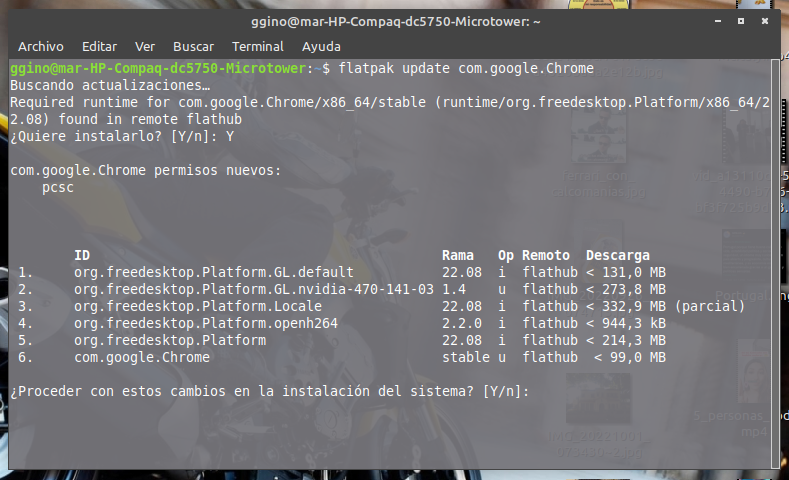Click 'com.google.Chrome permisos nuevos:' line

point(146,171)
